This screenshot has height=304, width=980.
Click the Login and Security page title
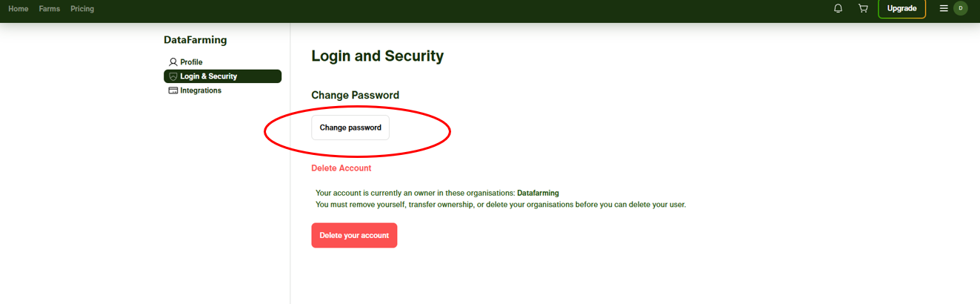(x=377, y=56)
